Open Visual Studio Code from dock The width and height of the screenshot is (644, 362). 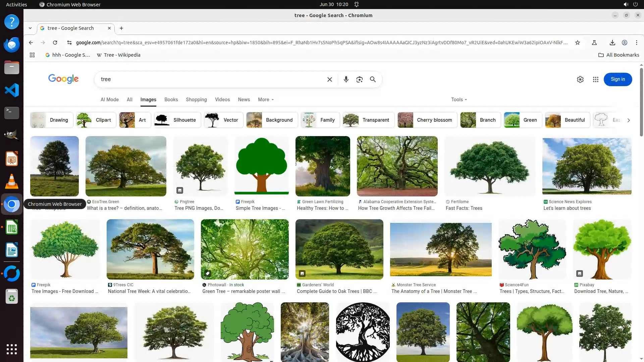pyautogui.click(x=12, y=90)
